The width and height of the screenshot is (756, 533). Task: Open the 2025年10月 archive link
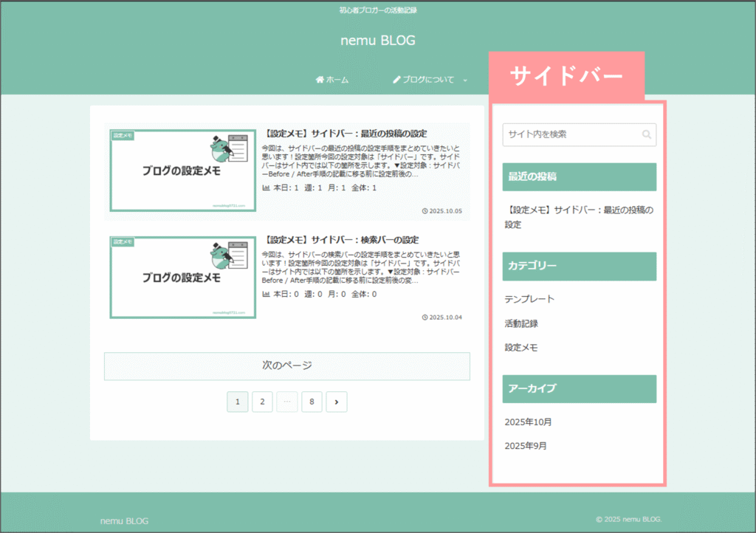pos(528,422)
